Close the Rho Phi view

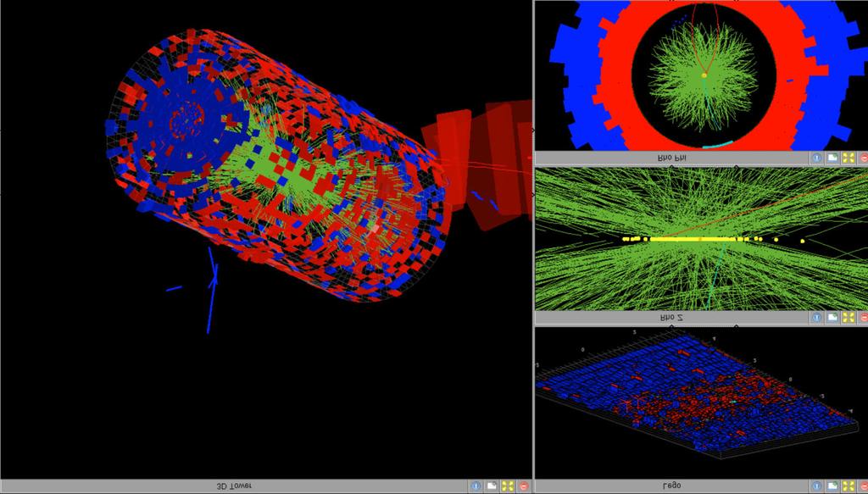coord(864,158)
